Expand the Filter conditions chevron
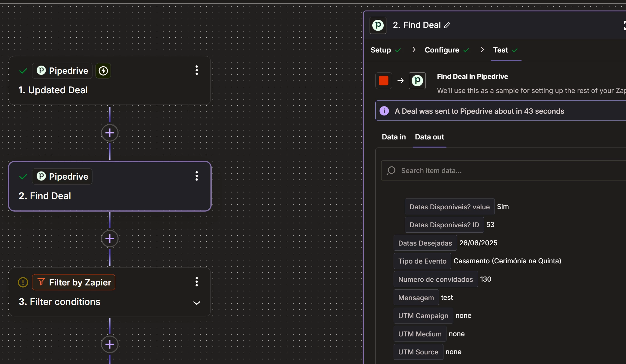The height and width of the screenshot is (364, 626). [197, 303]
